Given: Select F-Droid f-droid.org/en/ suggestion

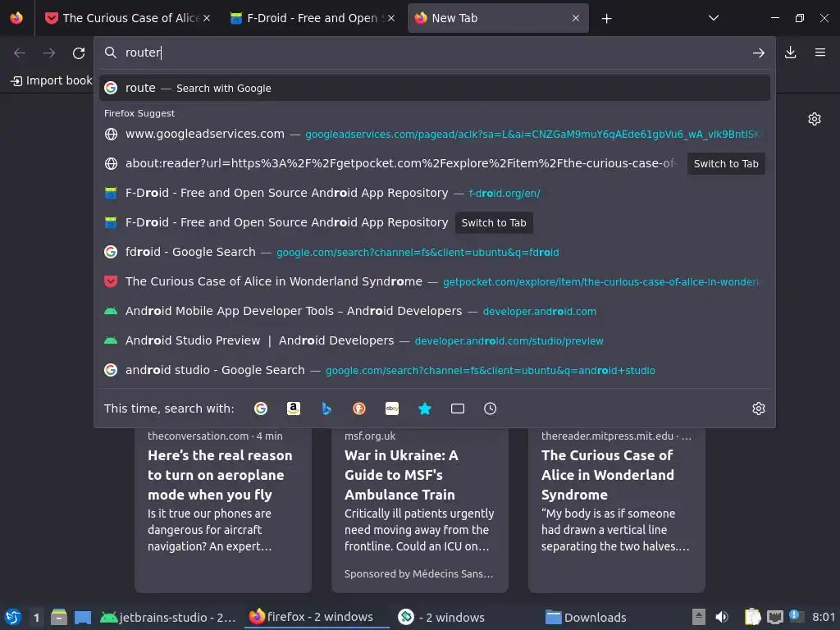Looking at the screenshot, I should point(435,193).
